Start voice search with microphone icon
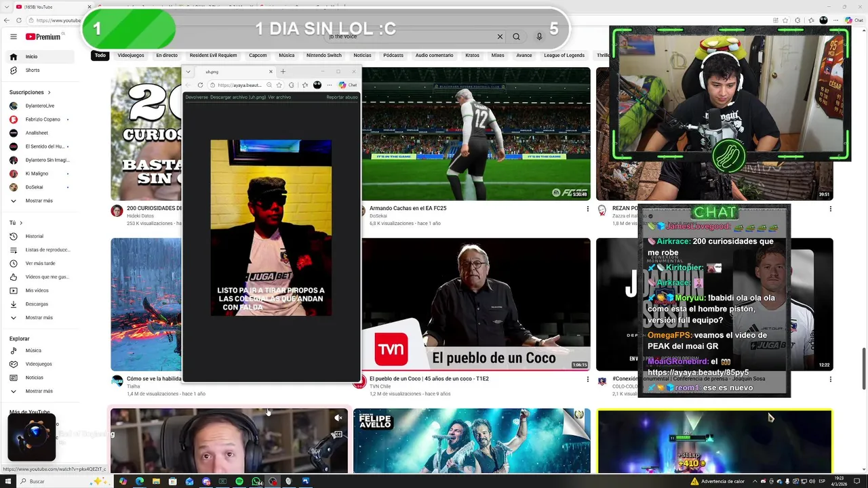This screenshot has height=488, width=868. coord(539,37)
